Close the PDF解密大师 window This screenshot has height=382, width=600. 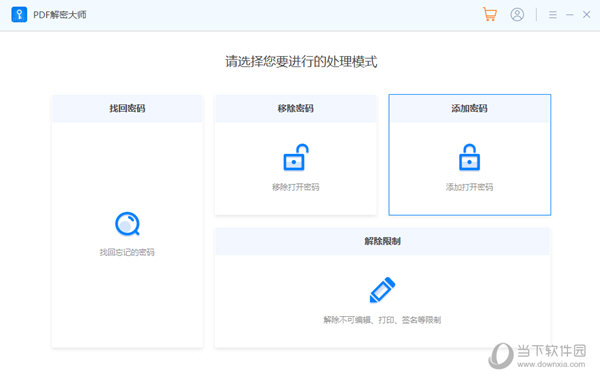(x=587, y=15)
